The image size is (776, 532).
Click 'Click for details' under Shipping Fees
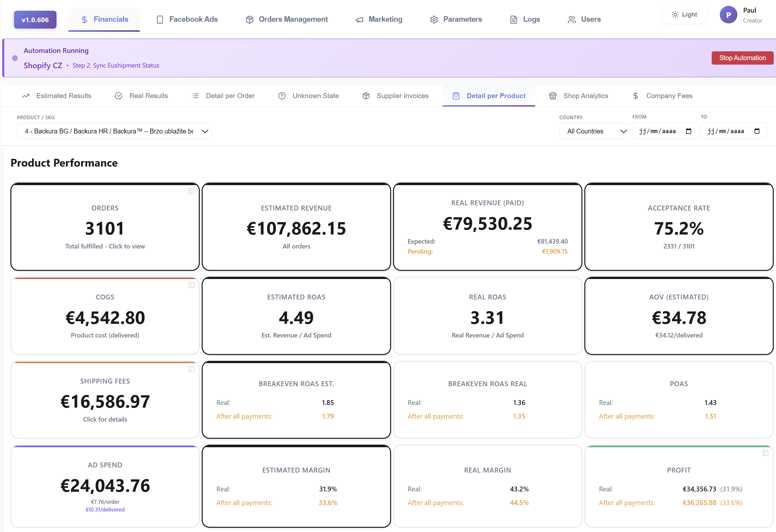tap(105, 419)
